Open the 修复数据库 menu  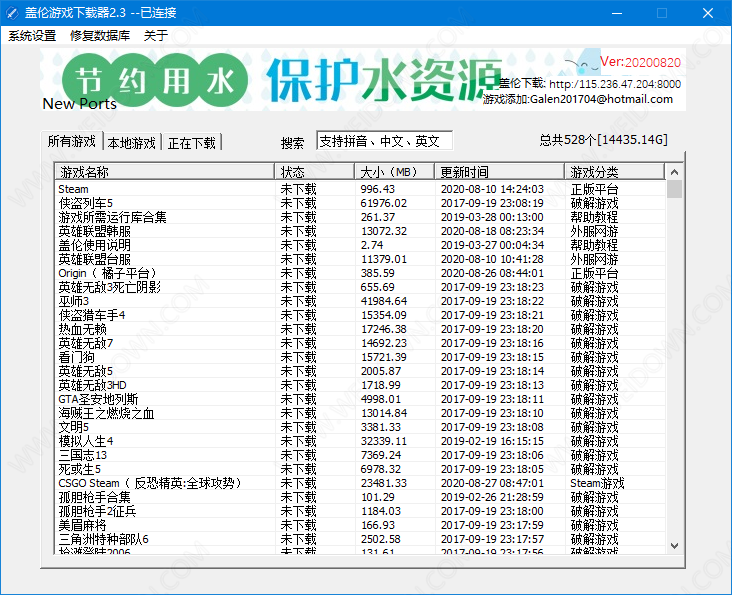100,35
